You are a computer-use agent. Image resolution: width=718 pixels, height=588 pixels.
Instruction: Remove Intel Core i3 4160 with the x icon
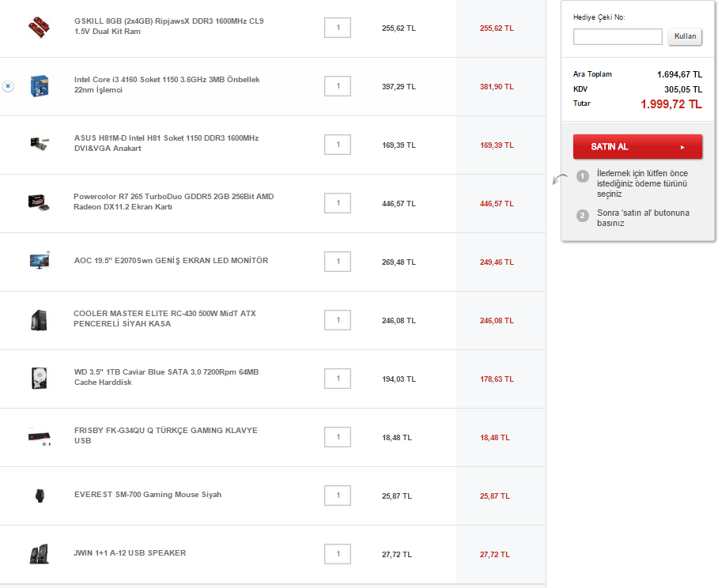8,85
